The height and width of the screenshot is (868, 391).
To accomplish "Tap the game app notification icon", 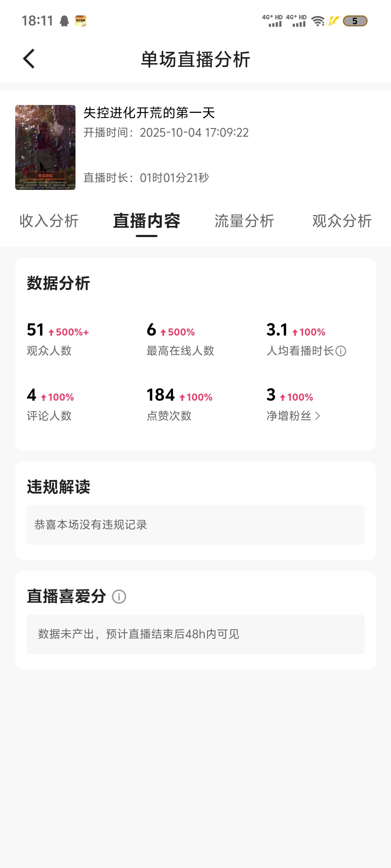I will pos(80,21).
